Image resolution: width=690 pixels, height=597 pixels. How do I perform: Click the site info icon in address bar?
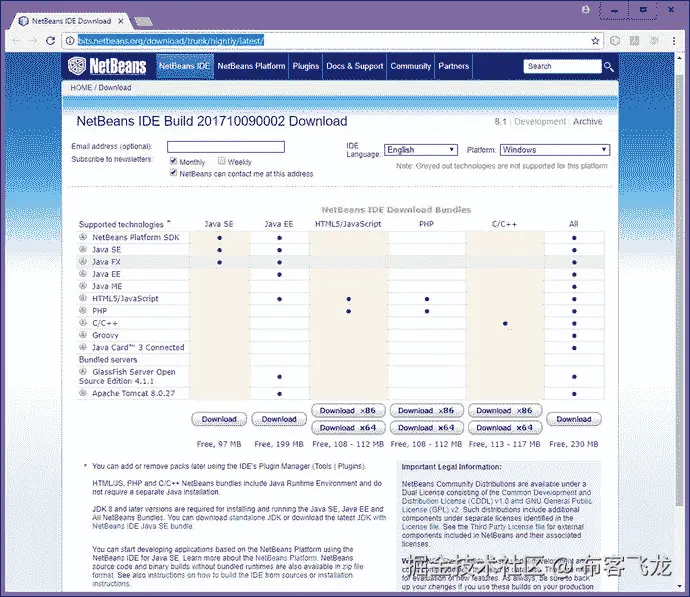coord(70,41)
